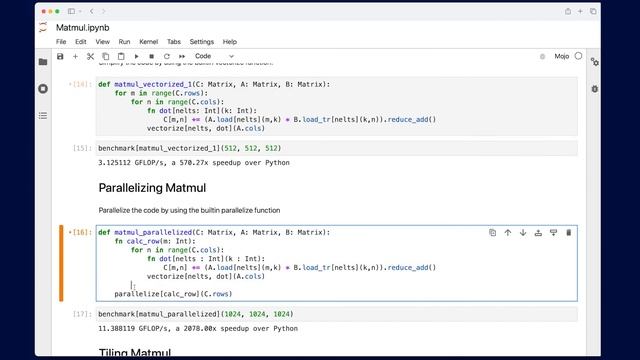This screenshot has width=640, height=360.
Task: Open the cell type Code dropdown
Action: 214,56
